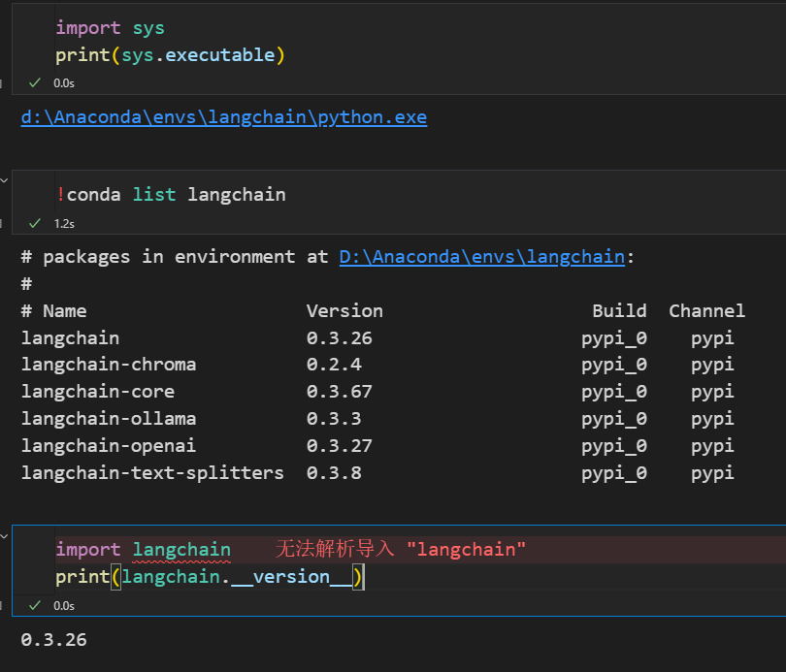Place cursor in print(langchain.__version__) line
The width and height of the screenshot is (786, 672).
point(210,577)
